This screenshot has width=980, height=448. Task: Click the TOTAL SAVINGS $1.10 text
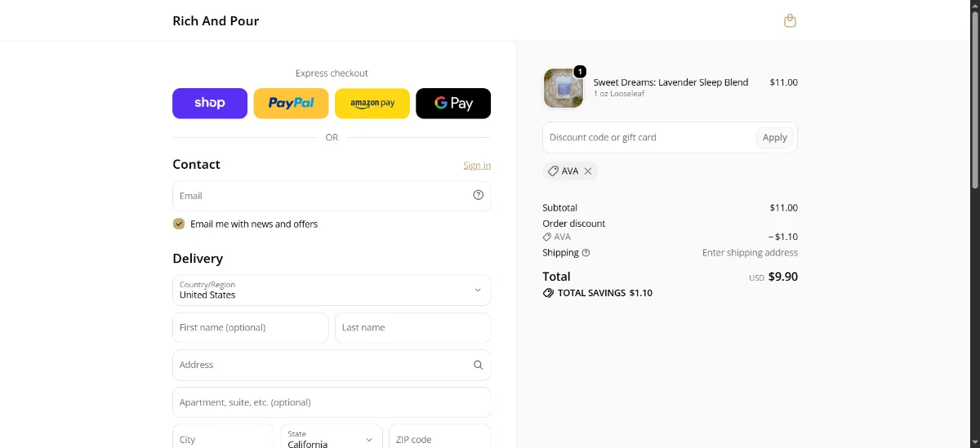coord(605,293)
